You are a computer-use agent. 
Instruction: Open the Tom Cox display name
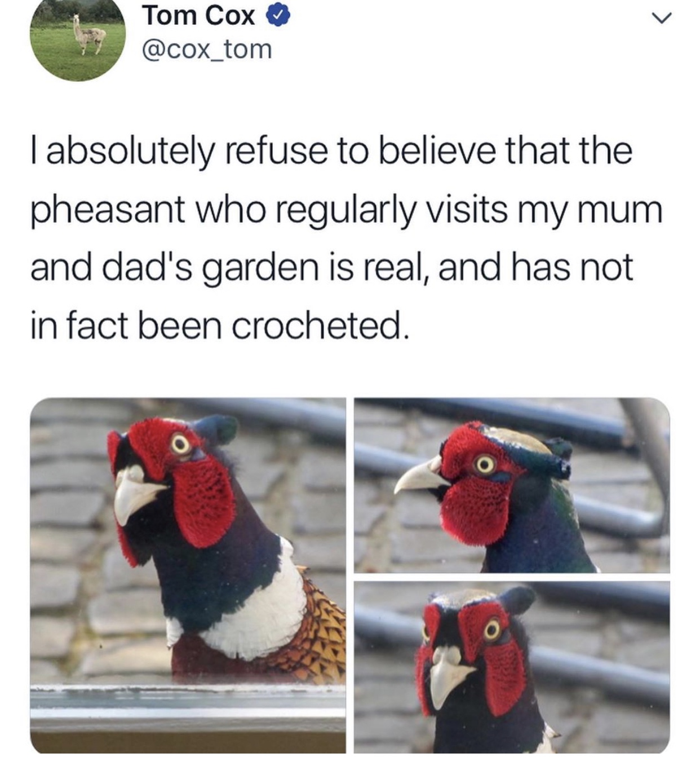point(198,15)
